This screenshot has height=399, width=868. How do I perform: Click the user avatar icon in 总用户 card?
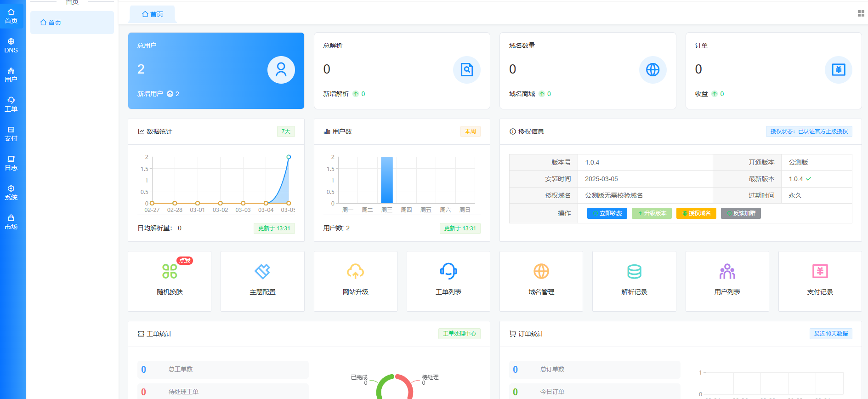coord(281,70)
